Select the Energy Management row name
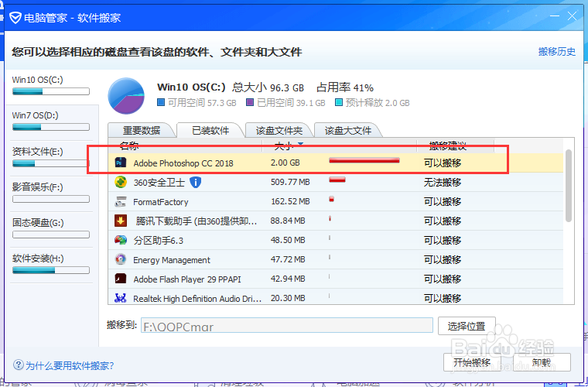Viewport: 588px width, 387px height. 172,260
